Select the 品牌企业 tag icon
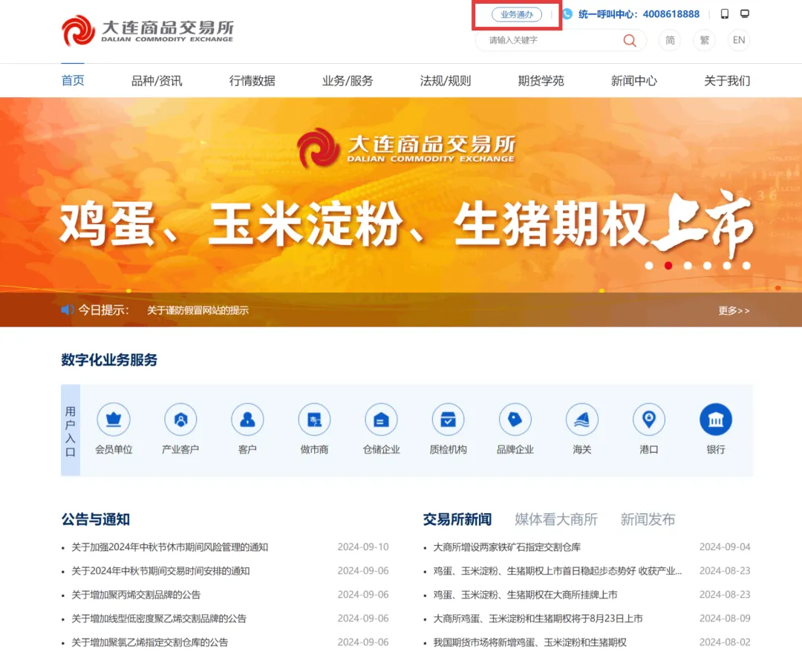The width and height of the screenshot is (802, 672). tap(515, 420)
